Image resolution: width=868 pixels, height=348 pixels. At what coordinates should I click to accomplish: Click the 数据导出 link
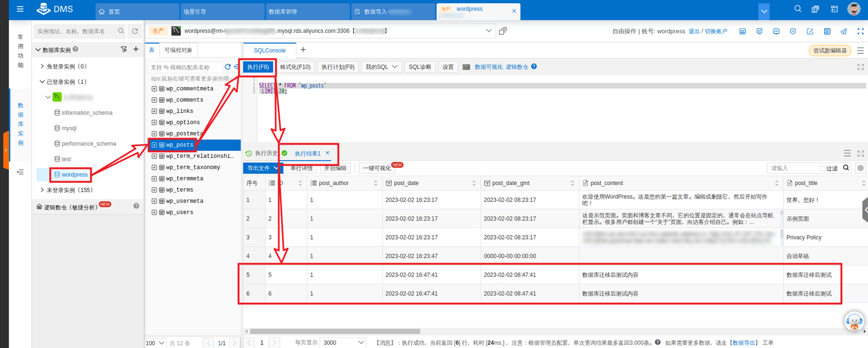(744, 343)
